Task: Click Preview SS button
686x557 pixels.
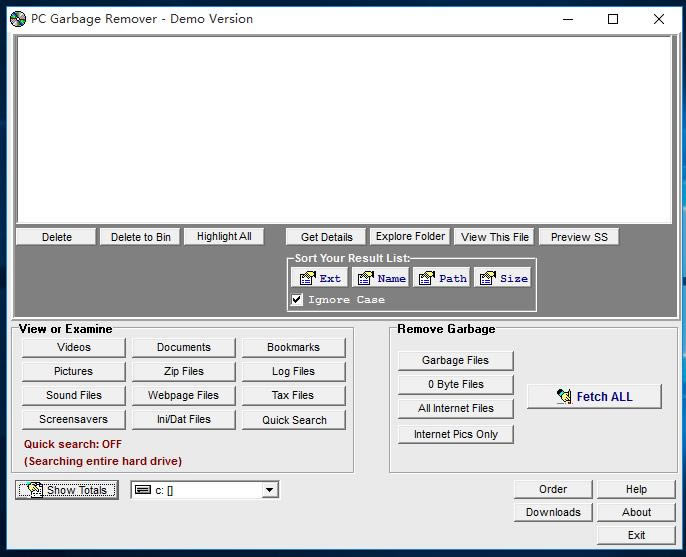Action: click(x=579, y=237)
